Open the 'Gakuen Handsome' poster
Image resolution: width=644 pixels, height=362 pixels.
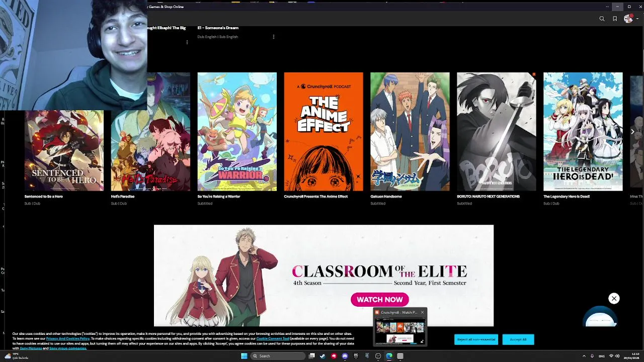pyautogui.click(x=410, y=132)
